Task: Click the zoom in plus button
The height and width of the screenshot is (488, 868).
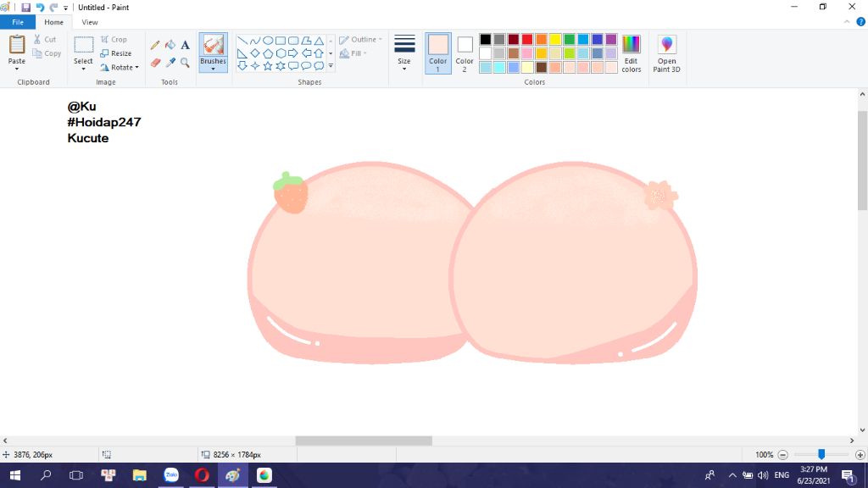Action: [x=860, y=455]
